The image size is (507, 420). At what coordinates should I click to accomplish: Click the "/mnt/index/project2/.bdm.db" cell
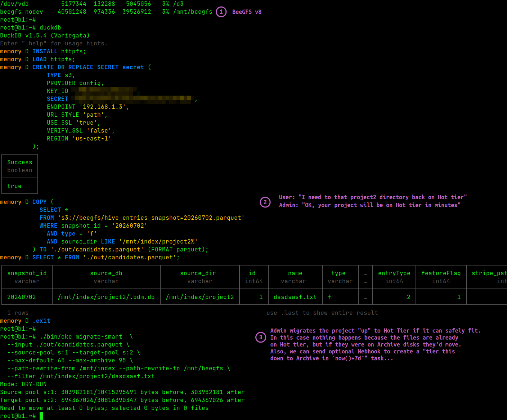pos(106,297)
